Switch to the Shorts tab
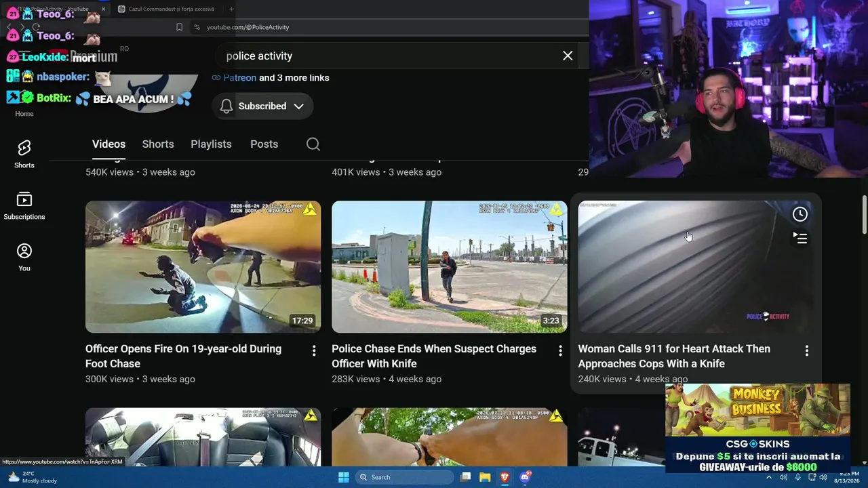The image size is (868, 488). coord(158,144)
